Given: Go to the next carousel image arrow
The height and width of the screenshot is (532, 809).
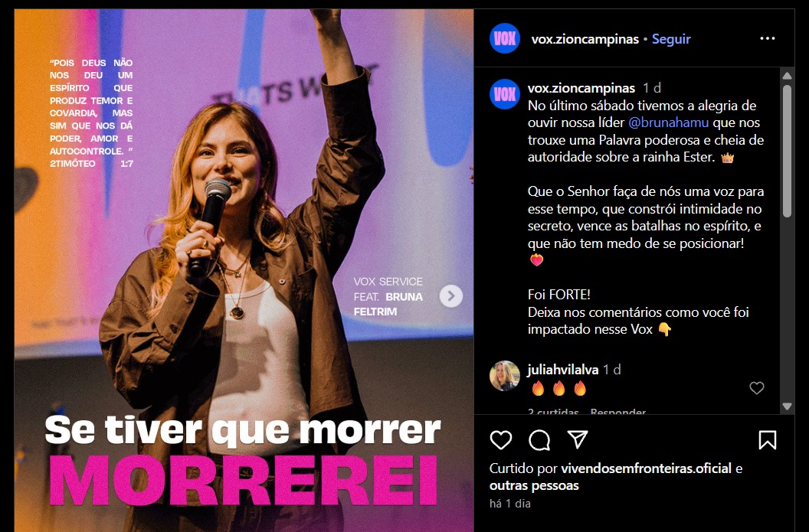Looking at the screenshot, I should point(451,296).
